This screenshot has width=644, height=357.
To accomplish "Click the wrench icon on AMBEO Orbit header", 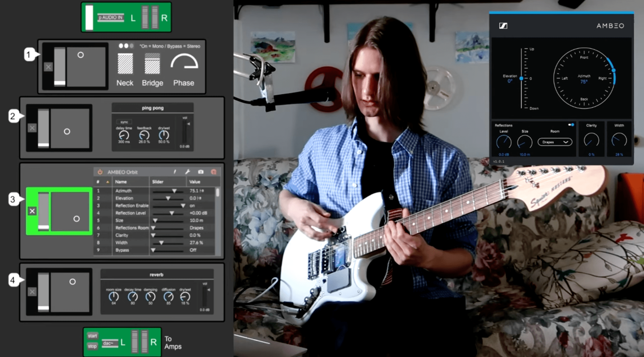I will 188,172.
